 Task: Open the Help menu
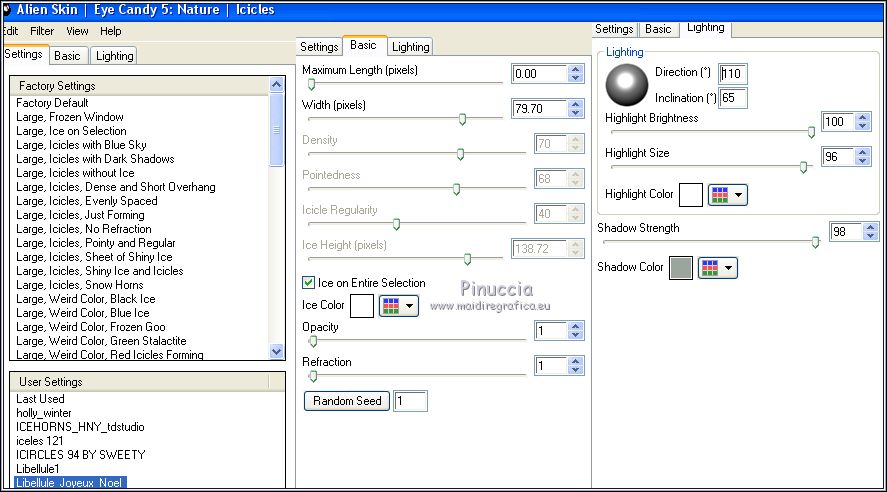point(110,31)
